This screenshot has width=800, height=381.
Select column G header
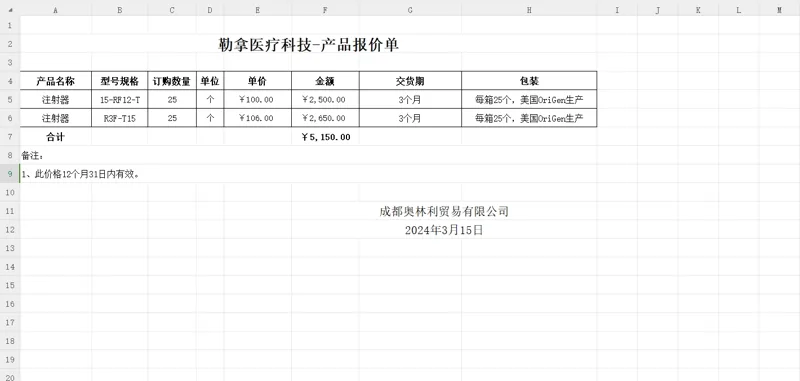[410, 10]
